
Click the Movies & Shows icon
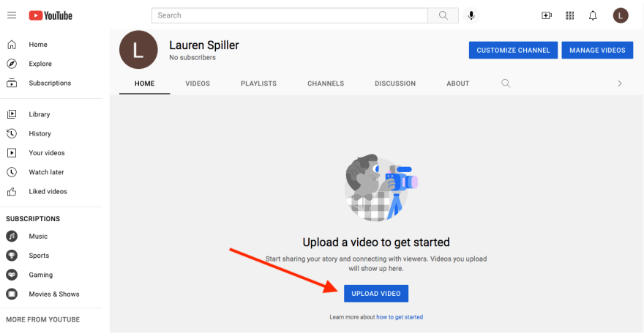tap(12, 294)
